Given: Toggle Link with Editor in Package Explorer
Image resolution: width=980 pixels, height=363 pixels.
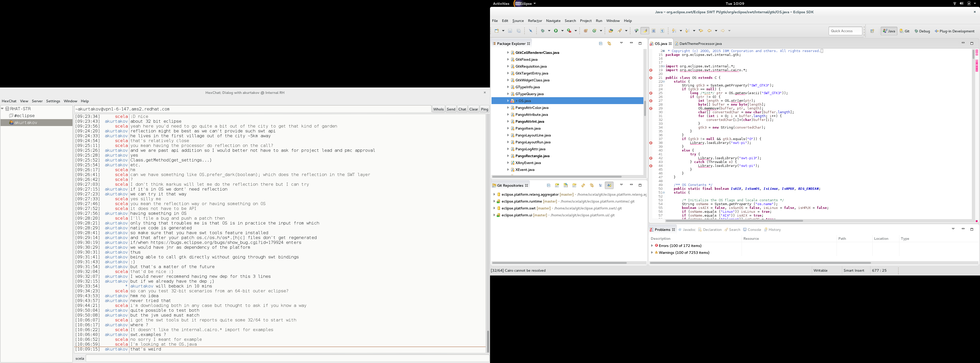Looking at the screenshot, I should (x=609, y=44).
